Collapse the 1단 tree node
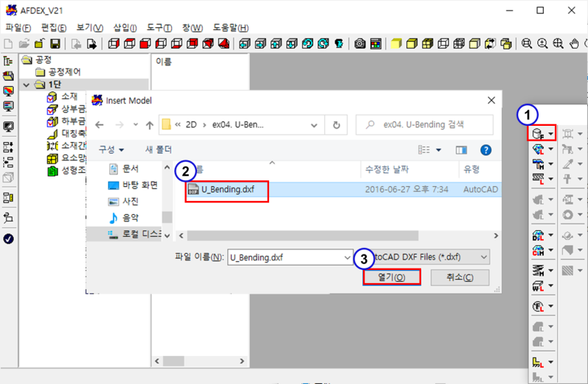588x384 pixels. (27, 85)
